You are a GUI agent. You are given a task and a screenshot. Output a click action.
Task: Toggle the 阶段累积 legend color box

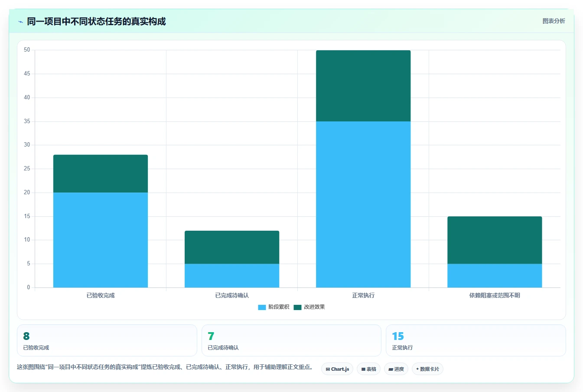(262, 307)
